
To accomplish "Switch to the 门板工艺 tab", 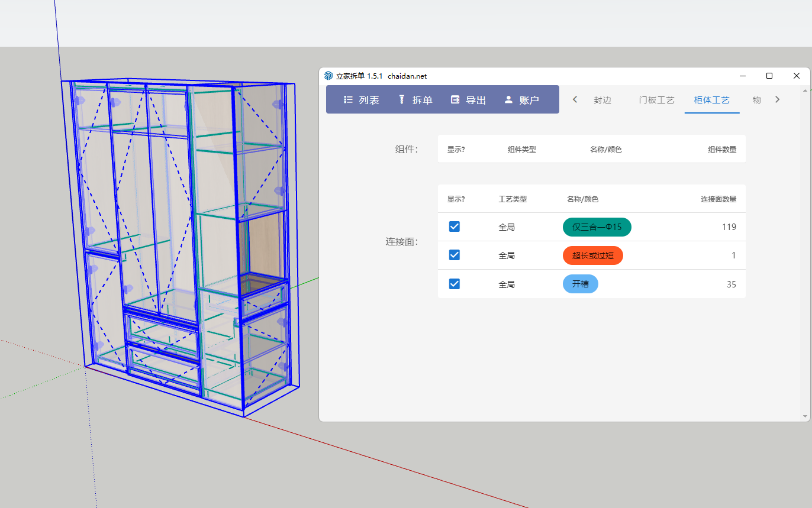I will point(656,100).
